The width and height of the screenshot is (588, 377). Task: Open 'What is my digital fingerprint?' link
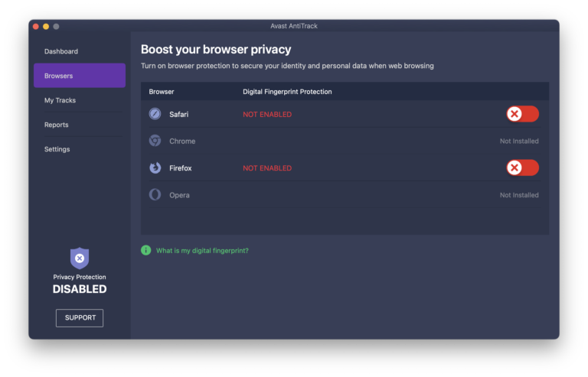point(202,251)
